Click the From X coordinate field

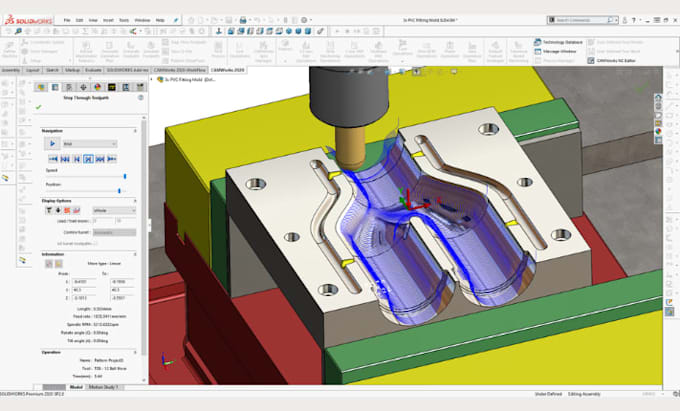click(x=84, y=282)
